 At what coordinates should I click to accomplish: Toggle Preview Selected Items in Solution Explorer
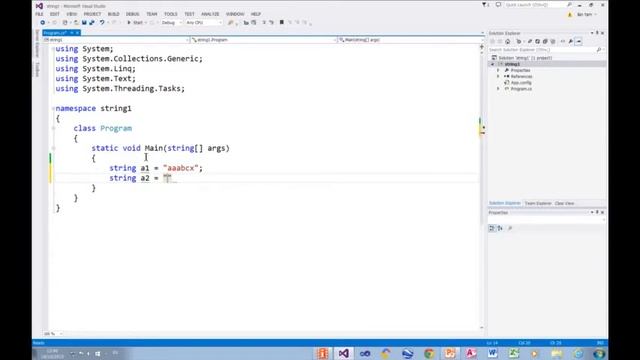[578, 42]
